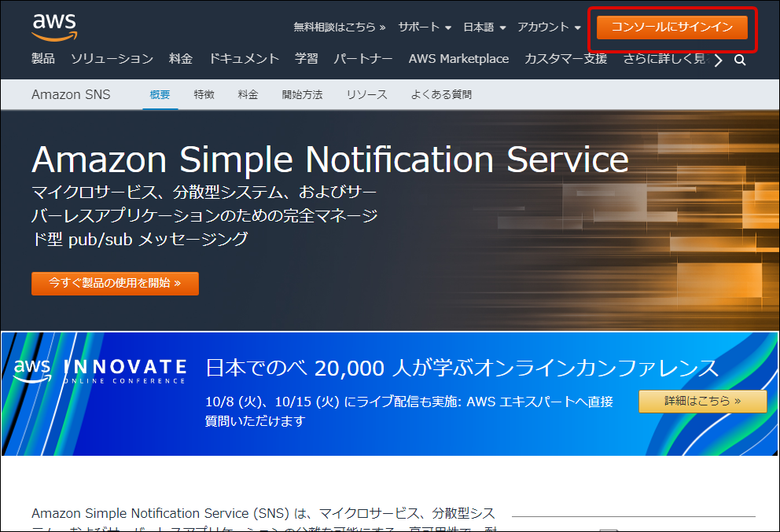
Task: Click マイクロサービス、分散型システム hero subtitle
Action: [204, 215]
